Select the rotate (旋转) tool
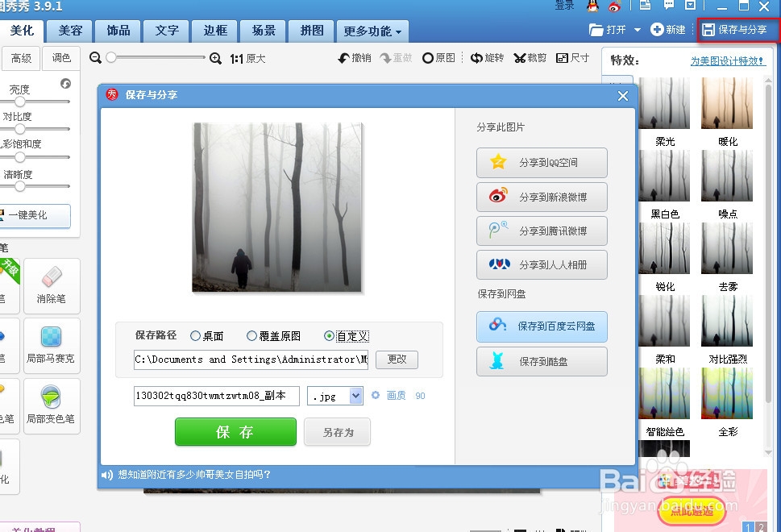This screenshot has width=781, height=532. pyautogui.click(x=487, y=58)
